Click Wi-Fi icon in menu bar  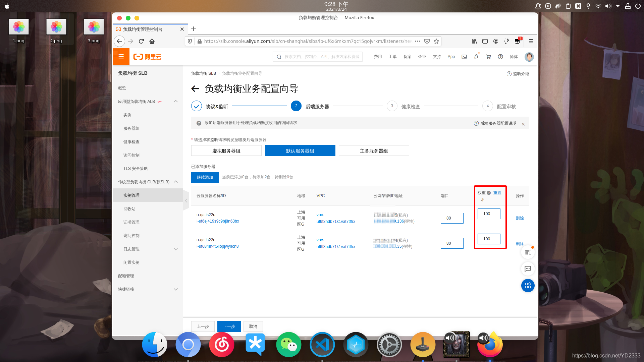pos(598,6)
